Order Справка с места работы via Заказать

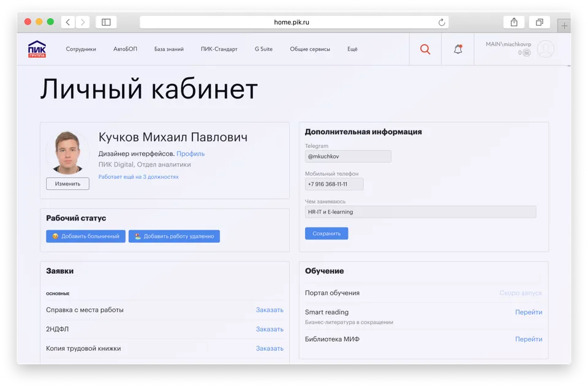(270, 310)
